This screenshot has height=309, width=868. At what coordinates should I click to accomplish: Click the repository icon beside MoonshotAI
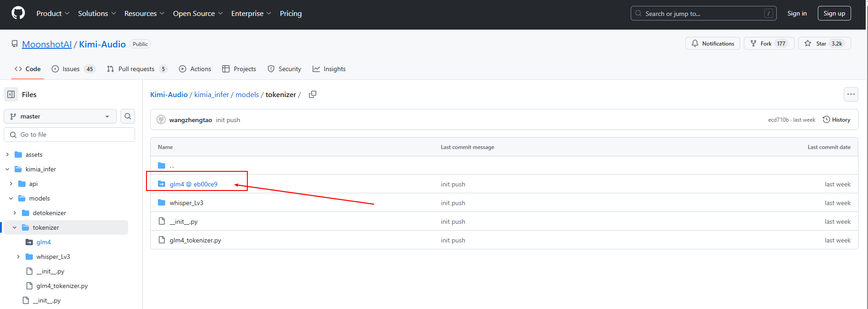pos(15,44)
